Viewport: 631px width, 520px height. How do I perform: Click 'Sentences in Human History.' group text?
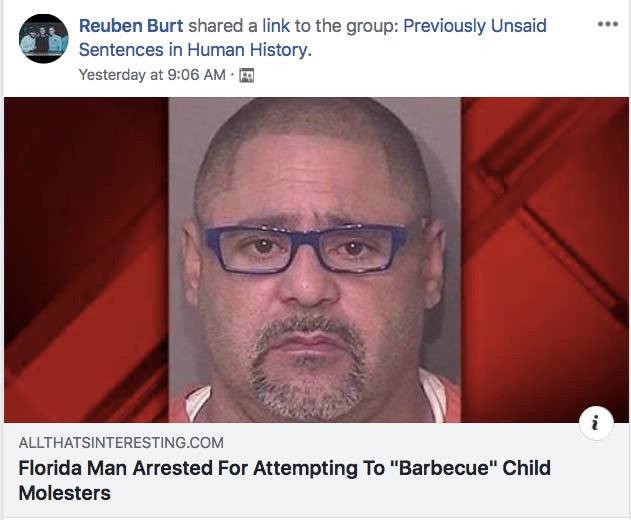point(196,50)
